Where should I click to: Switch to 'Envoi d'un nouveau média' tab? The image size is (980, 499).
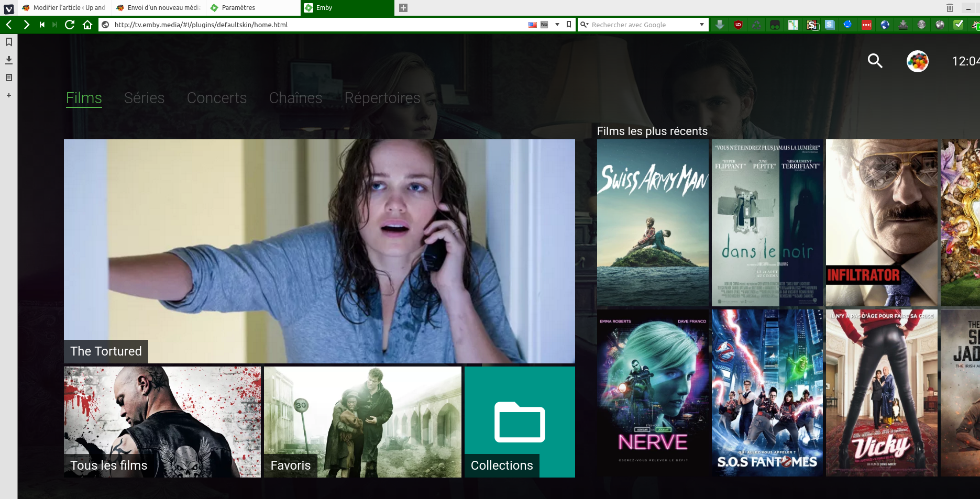[159, 8]
